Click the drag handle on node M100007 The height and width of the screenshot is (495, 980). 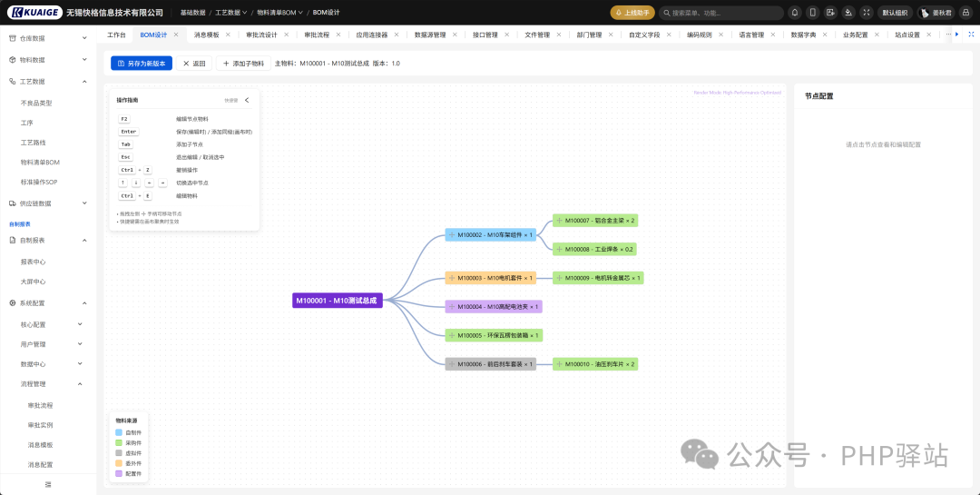[x=559, y=221]
